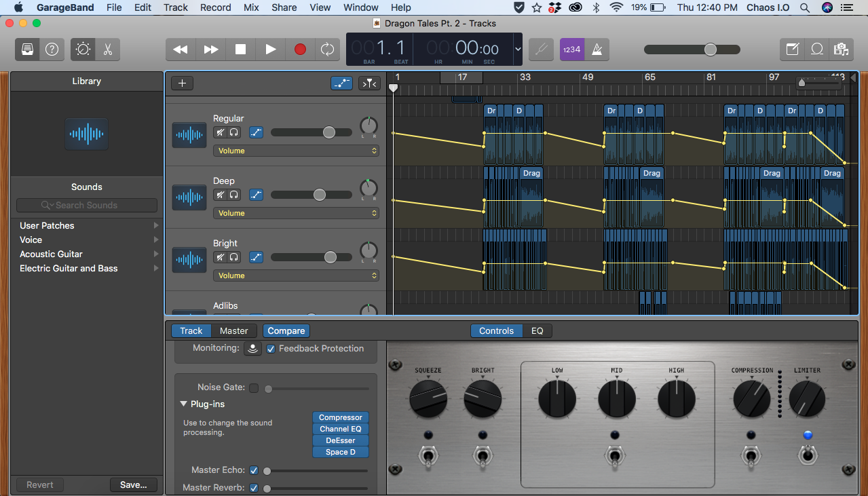Open the Share menu in menu bar
868x496 pixels.
[x=284, y=7]
